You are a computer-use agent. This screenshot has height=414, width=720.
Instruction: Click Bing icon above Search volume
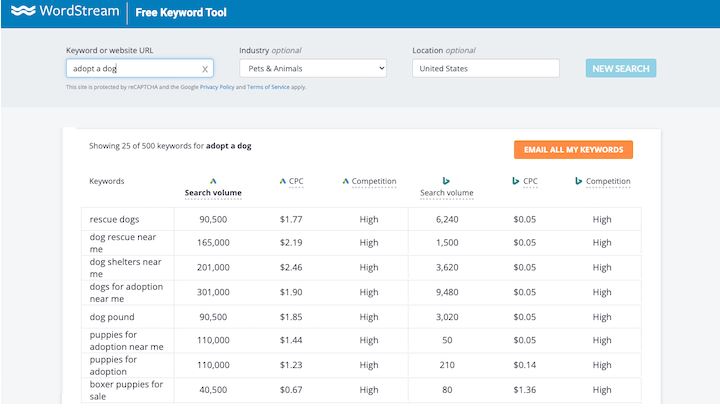pyautogui.click(x=446, y=181)
